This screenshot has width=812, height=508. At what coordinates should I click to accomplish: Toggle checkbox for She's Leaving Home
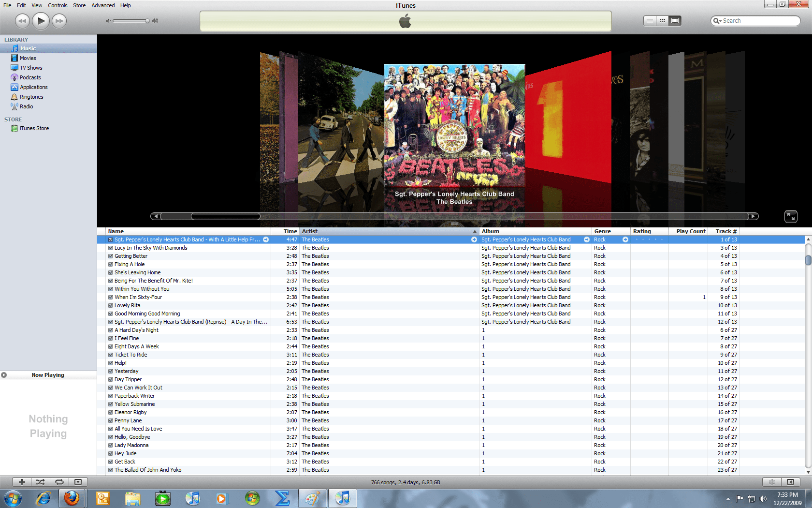110,272
